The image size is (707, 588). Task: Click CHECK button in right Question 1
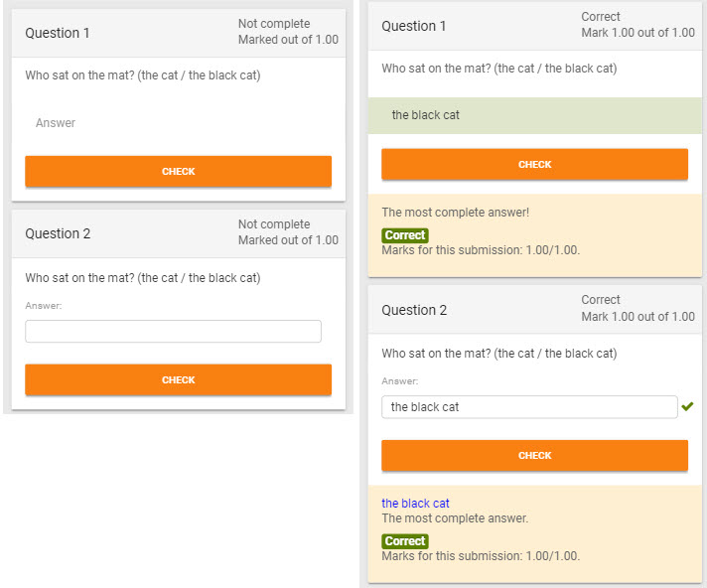click(x=535, y=165)
